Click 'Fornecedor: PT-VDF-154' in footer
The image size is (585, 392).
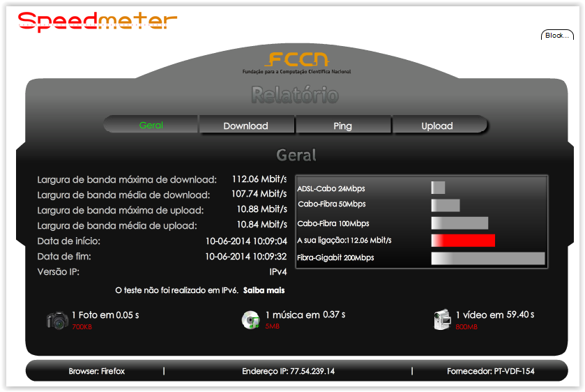[491, 371]
